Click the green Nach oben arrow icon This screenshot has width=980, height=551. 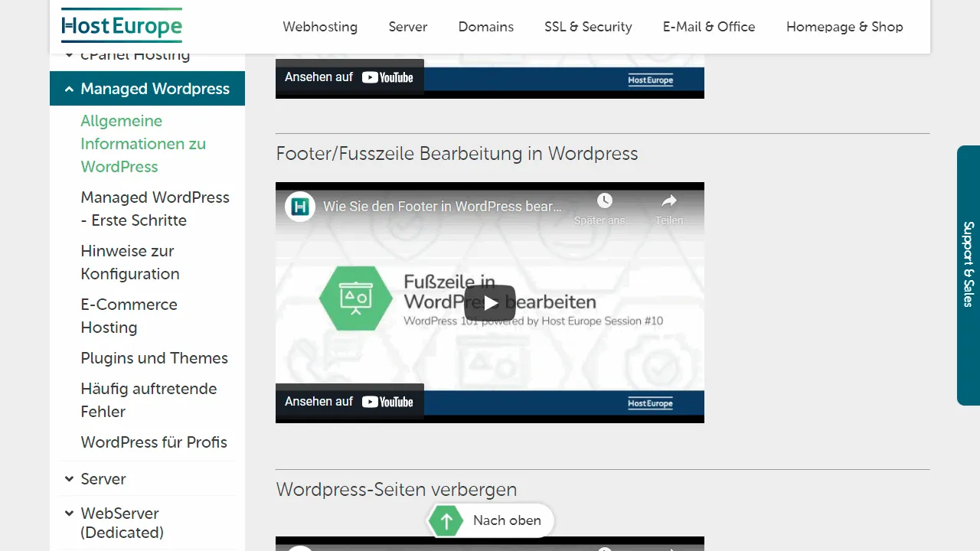(x=446, y=521)
